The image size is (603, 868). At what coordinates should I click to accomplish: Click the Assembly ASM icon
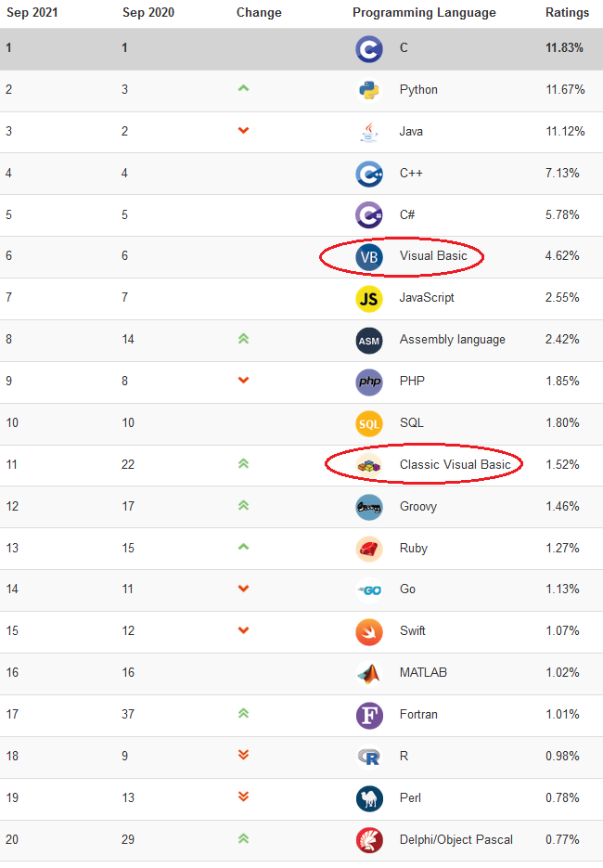369,341
